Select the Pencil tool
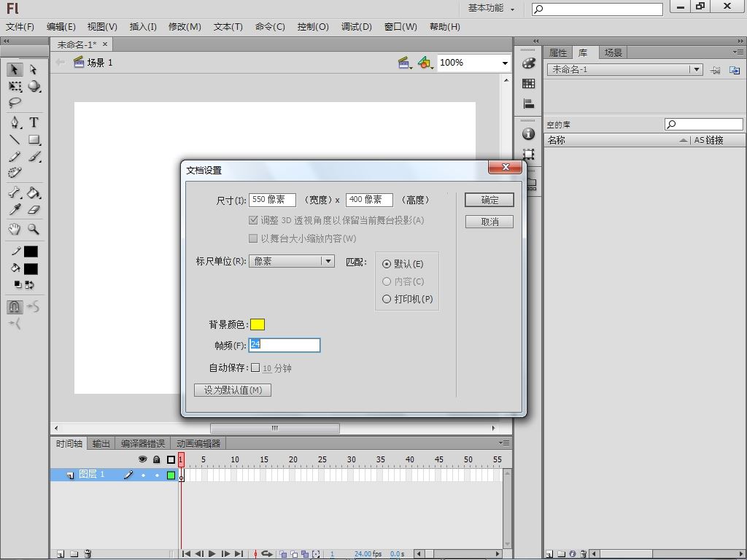Viewport: 747px width, 560px height. pyautogui.click(x=15, y=156)
